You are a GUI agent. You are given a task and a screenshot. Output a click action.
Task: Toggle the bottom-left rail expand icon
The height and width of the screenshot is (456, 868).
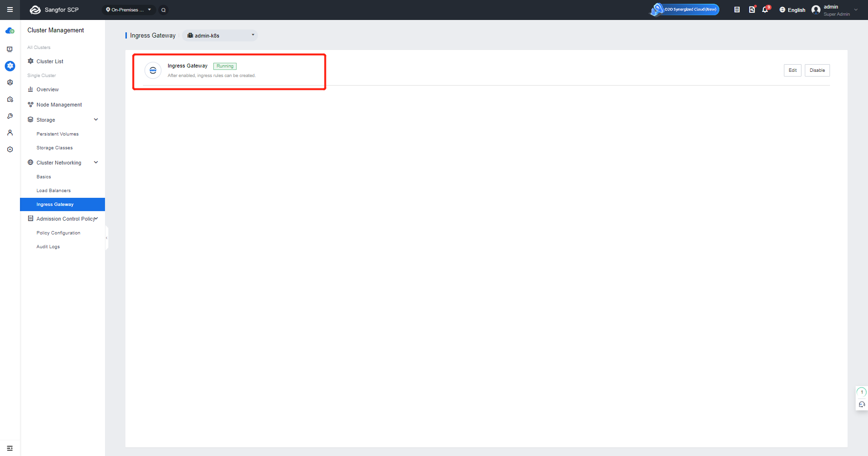coord(10,448)
